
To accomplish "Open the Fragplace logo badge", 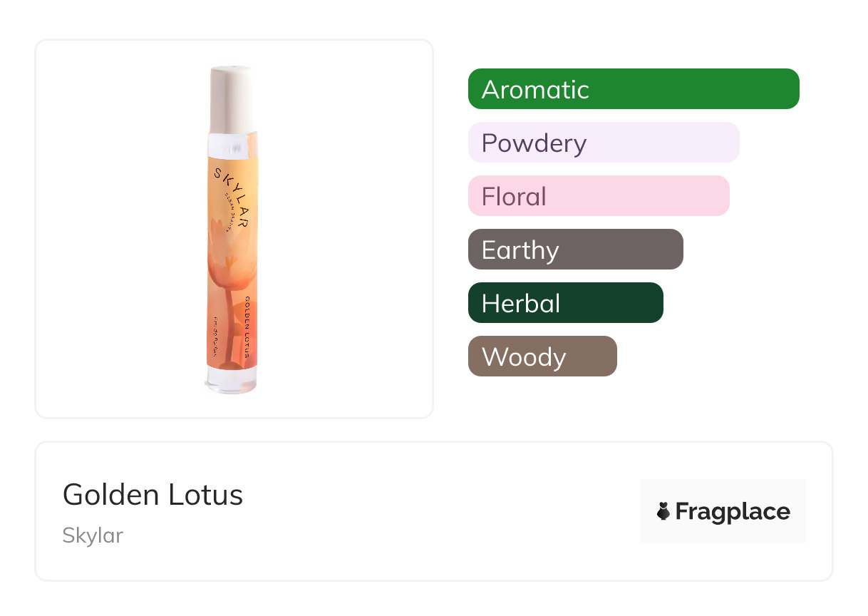I will point(723,511).
